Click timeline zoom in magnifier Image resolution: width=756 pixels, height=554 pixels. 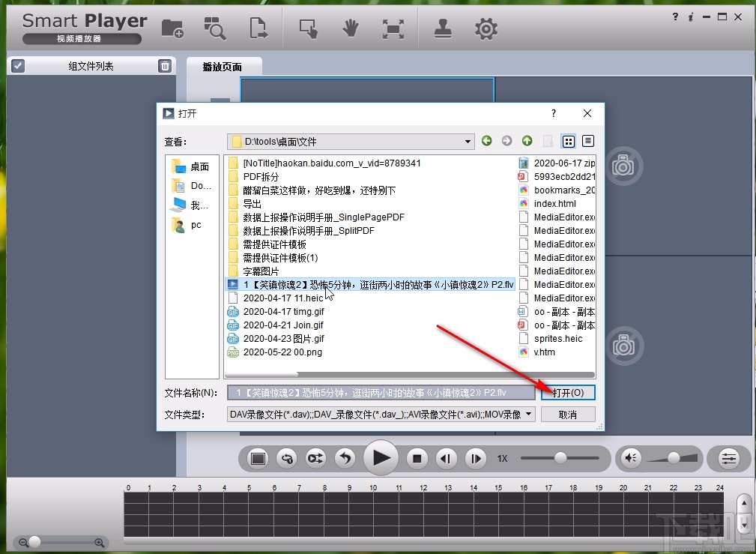coord(100,543)
